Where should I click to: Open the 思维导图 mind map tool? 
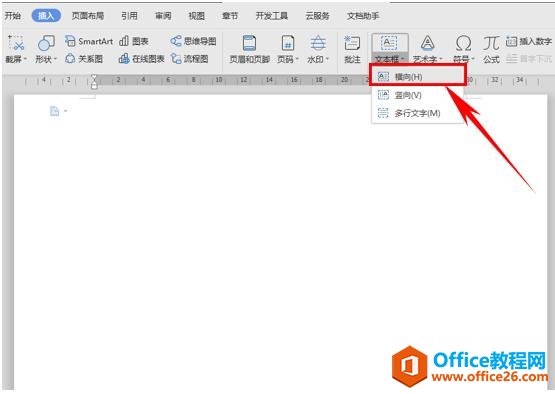[193, 41]
